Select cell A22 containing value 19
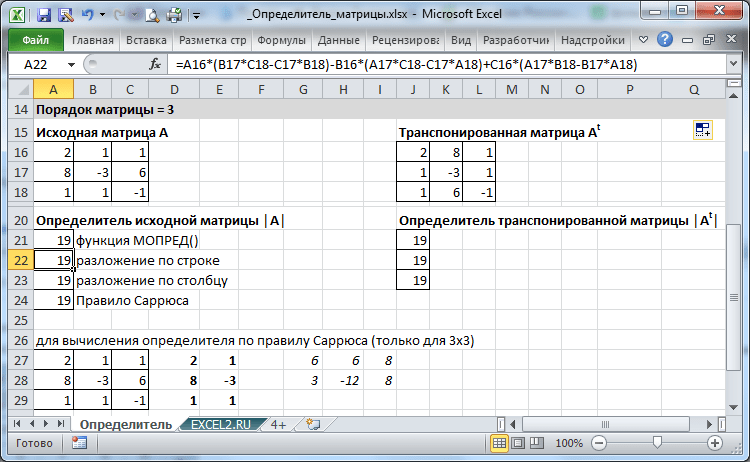 [x=54, y=261]
